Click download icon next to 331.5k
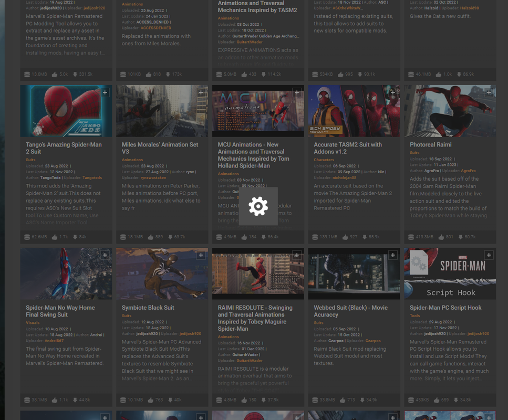The image size is (508, 420). point(75,75)
